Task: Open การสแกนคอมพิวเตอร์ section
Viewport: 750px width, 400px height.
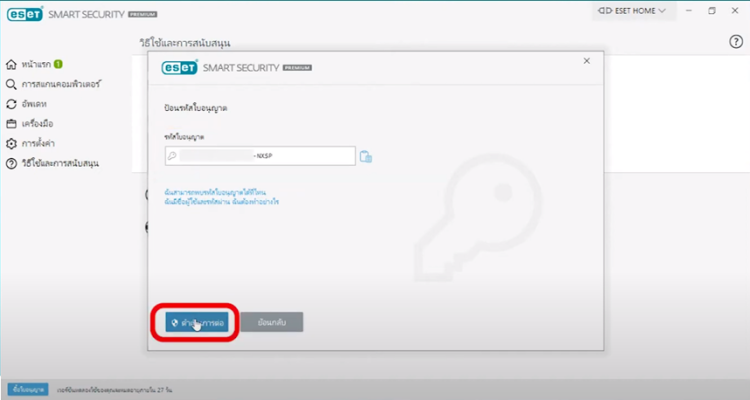Action: 61,84
